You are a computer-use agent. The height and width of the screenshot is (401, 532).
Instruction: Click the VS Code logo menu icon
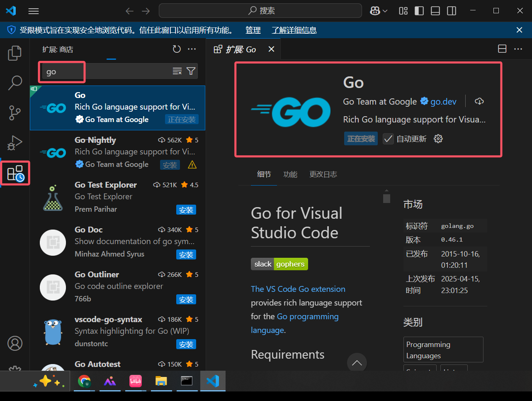click(11, 11)
